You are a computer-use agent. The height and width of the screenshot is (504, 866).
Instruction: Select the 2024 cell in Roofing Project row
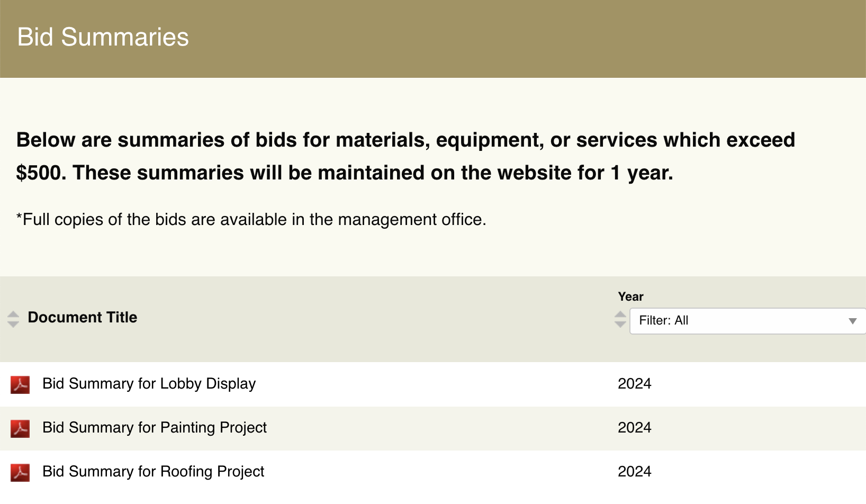[634, 472]
